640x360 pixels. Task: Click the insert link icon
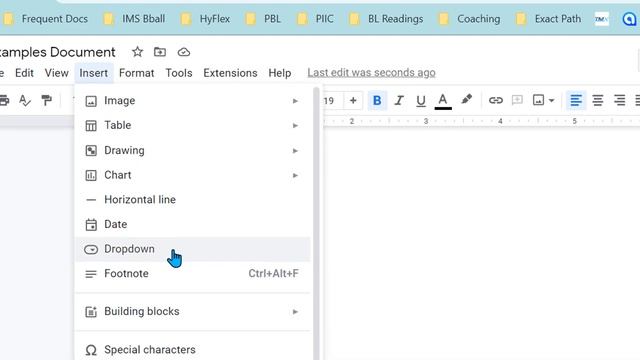(496, 100)
